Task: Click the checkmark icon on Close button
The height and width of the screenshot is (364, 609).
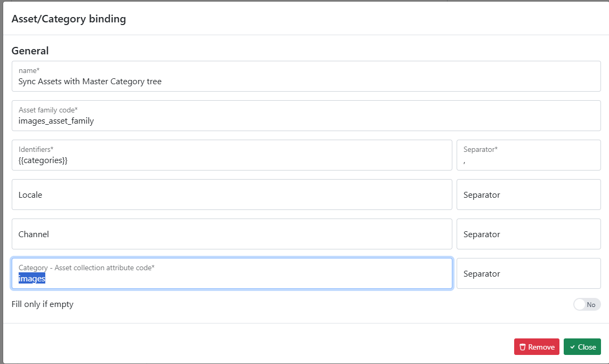Action: pos(572,347)
